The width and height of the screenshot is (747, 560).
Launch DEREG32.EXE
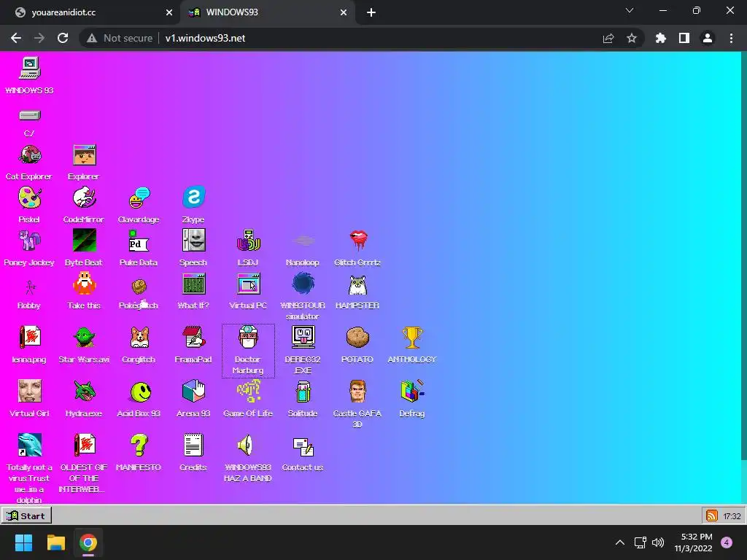click(x=303, y=338)
